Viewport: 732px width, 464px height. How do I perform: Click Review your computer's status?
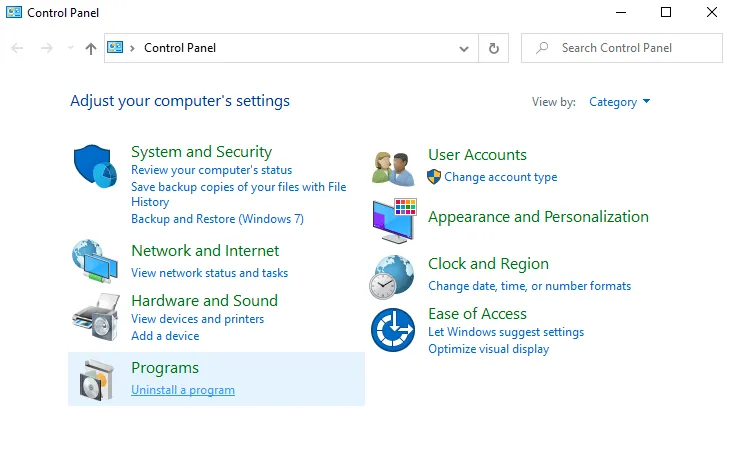click(211, 170)
